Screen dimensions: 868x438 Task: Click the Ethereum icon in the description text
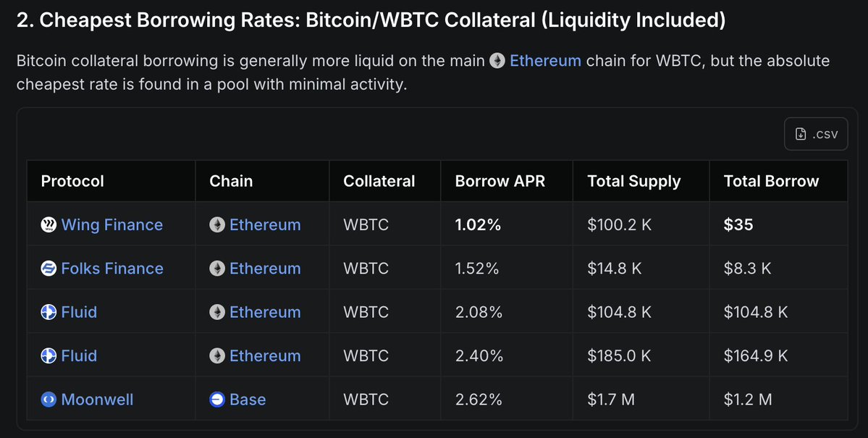point(497,61)
